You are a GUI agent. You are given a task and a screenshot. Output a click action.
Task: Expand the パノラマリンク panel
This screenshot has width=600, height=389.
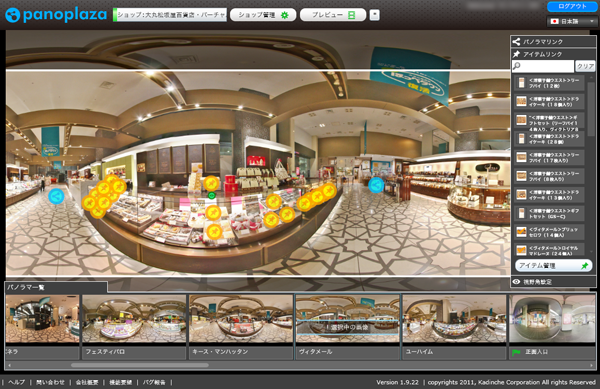pos(553,42)
